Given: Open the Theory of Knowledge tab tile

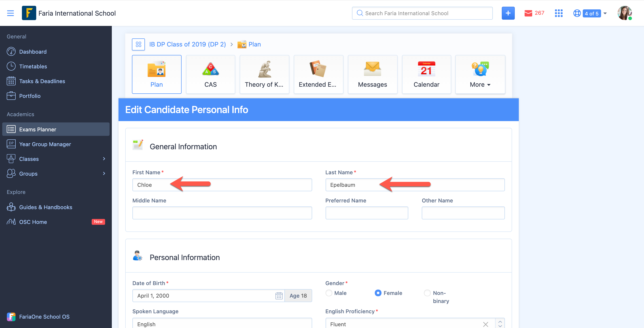Looking at the screenshot, I should tap(264, 74).
